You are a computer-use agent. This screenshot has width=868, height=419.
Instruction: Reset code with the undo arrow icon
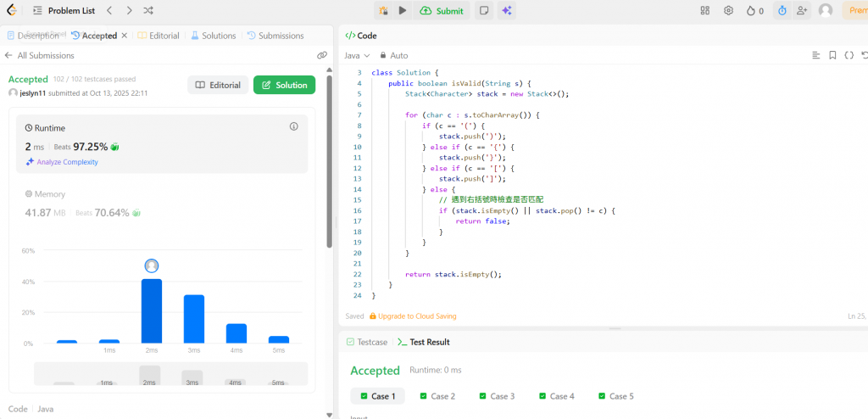(x=864, y=55)
